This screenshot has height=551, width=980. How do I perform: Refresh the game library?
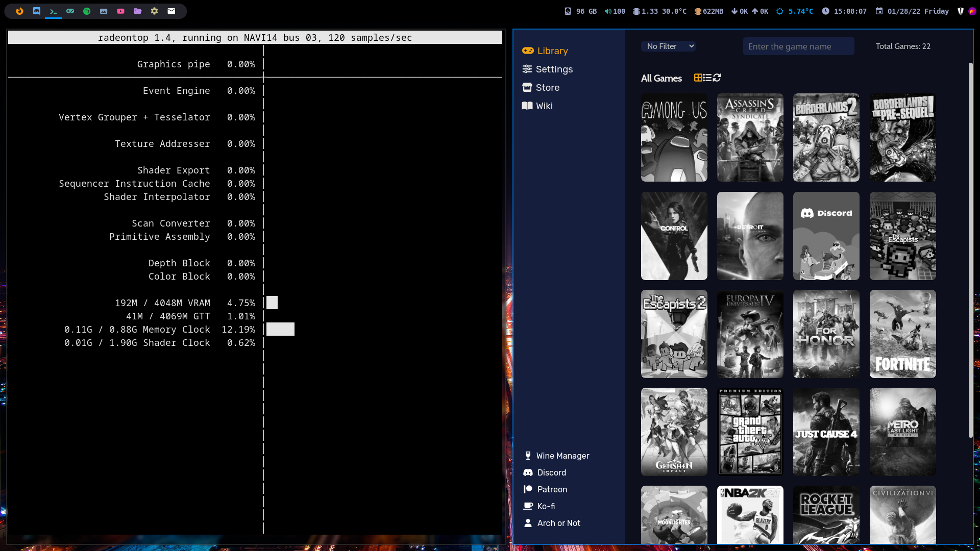pyautogui.click(x=717, y=78)
